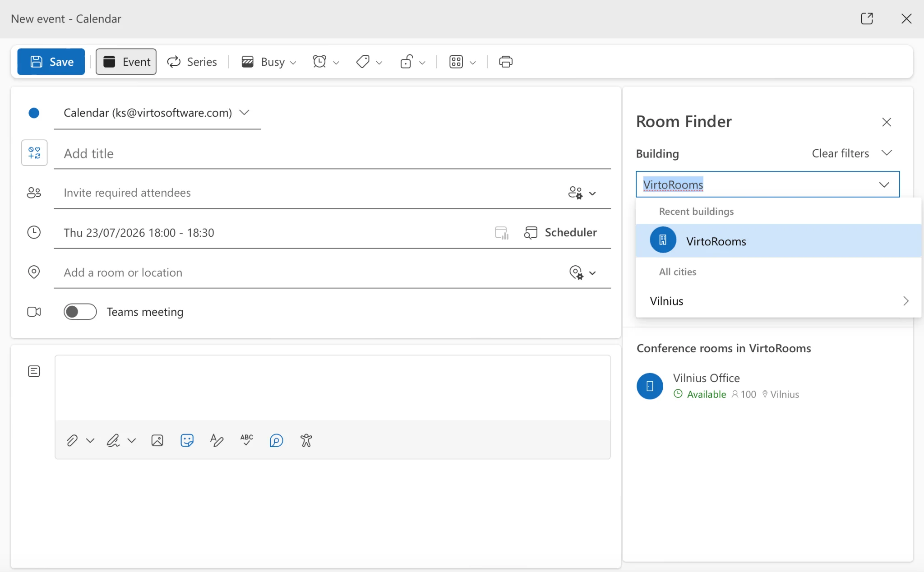Open the Busy status dropdown
The image size is (924, 572).
coord(269,62)
